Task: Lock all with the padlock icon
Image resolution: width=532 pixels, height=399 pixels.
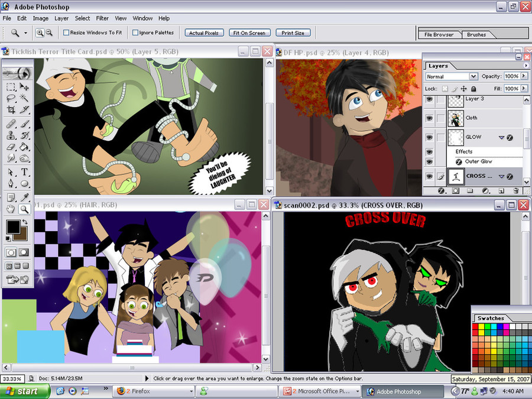Action: pos(473,89)
